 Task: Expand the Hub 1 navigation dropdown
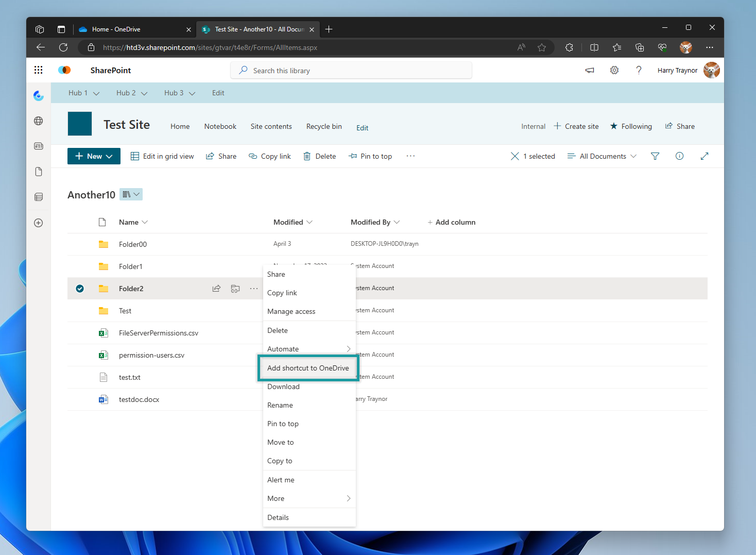83,93
